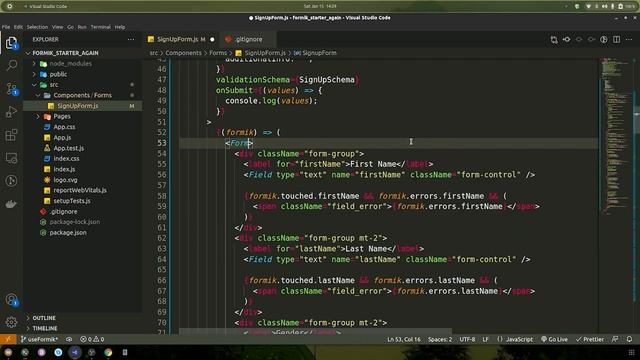
Task: Click the LF end of line indicator
Action: pos(485,339)
